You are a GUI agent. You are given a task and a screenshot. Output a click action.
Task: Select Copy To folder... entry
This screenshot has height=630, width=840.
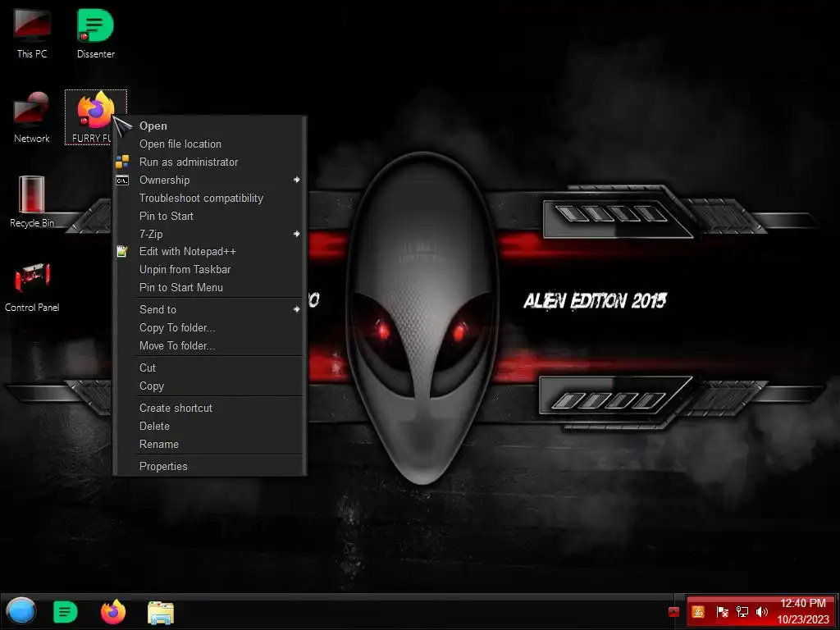click(x=210, y=328)
